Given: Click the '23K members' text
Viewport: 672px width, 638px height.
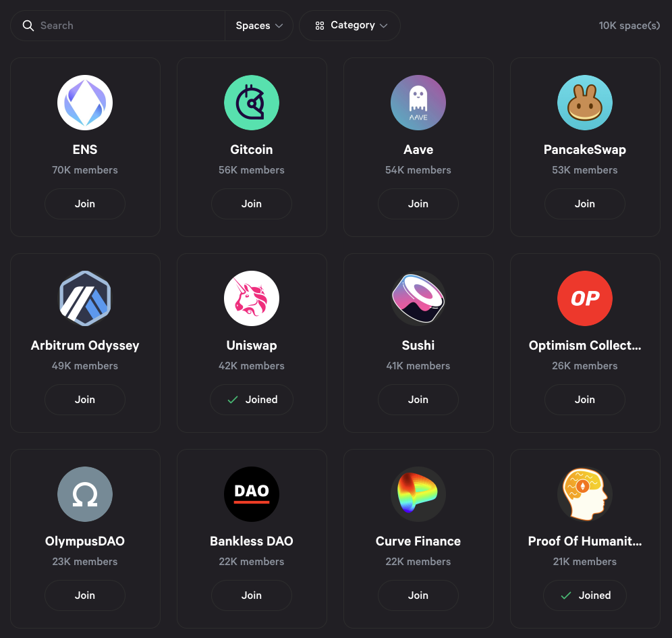Looking at the screenshot, I should click(x=85, y=562).
